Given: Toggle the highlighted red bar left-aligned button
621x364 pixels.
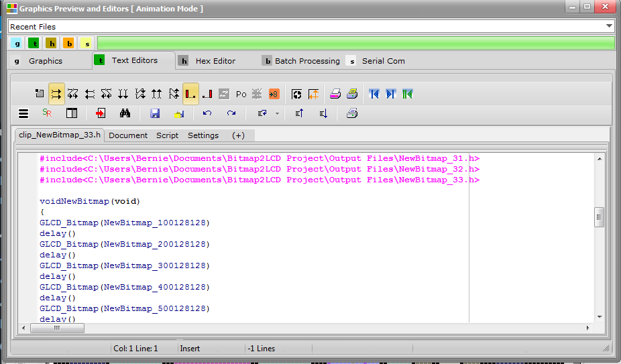Looking at the screenshot, I should click(x=190, y=94).
